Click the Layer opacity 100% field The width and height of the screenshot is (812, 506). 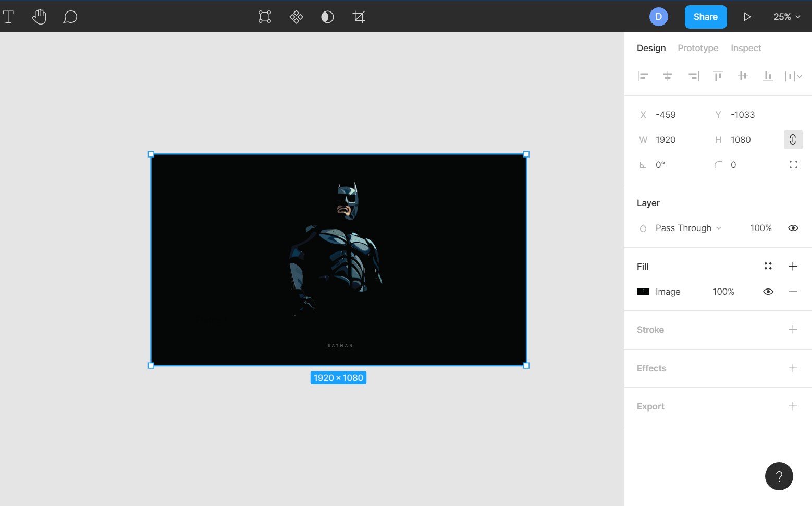[761, 228]
